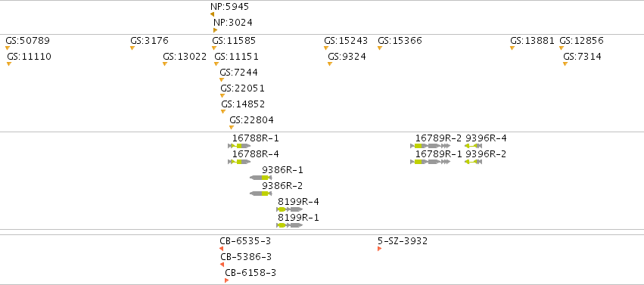Click the label text GS:9324
This screenshot has width=644, height=285.
point(347,57)
